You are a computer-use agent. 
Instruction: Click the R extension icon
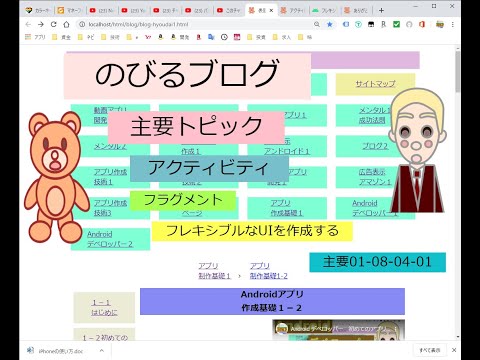[x=383, y=24]
